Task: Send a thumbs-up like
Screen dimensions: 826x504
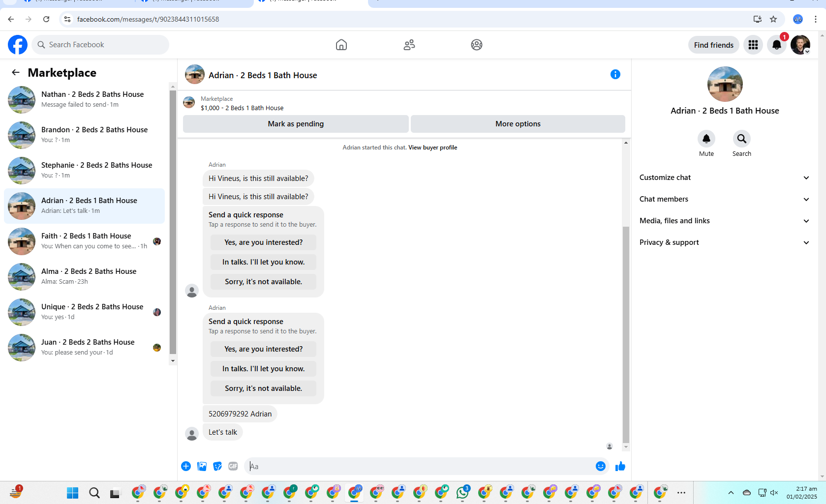Action: tap(620, 466)
